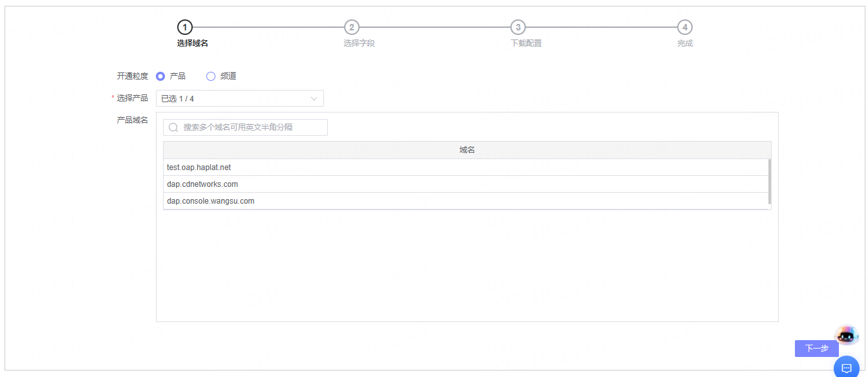This screenshot has width=868, height=377.
Task: Click the step 2 circle icon
Action: pyautogui.click(x=351, y=27)
